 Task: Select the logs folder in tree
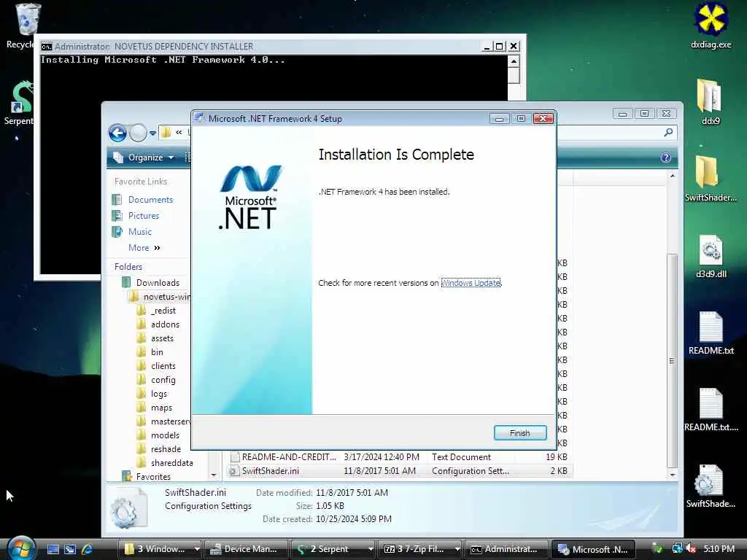click(152, 394)
